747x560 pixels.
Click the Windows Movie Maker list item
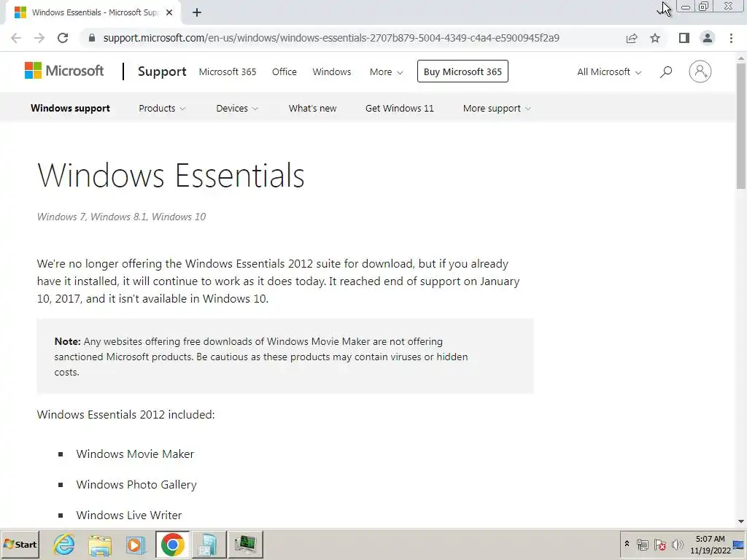pos(135,454)
